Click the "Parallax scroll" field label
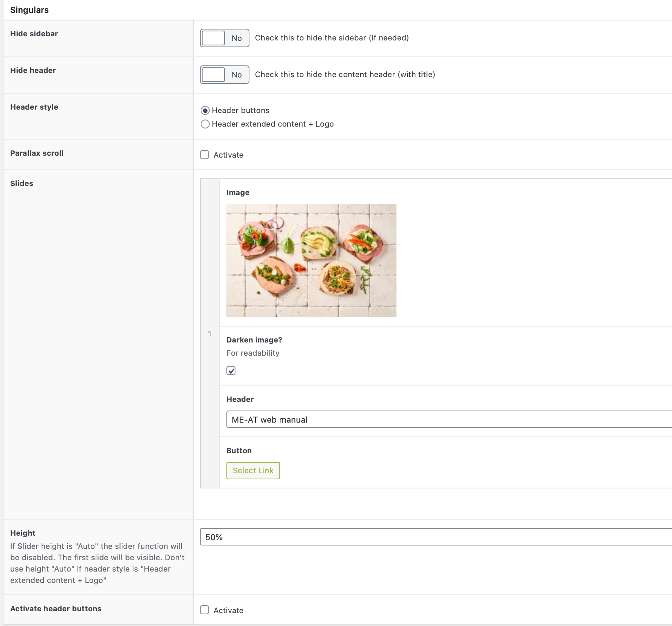The image size is (672, 626). pyautogui.click(x=37, y=153)
